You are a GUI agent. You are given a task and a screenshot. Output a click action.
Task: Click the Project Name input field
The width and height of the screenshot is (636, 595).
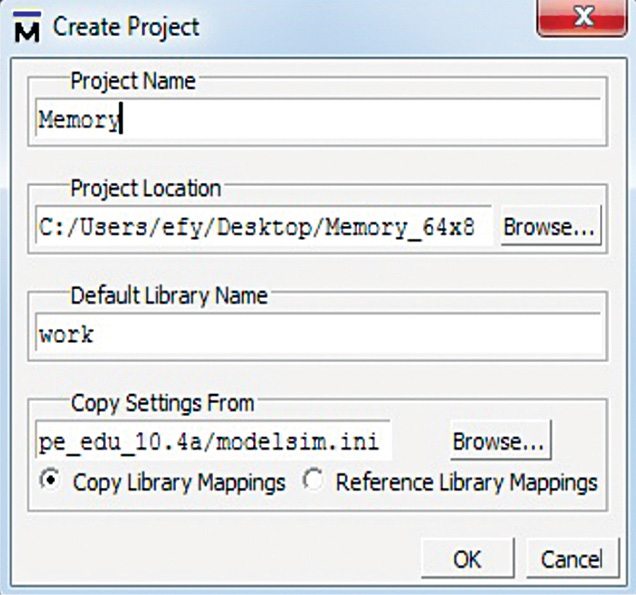[x=320, y=121]
